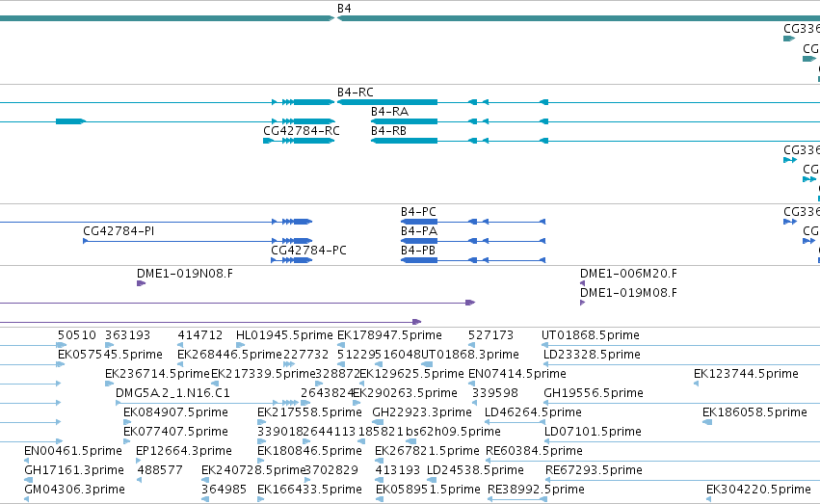Select the B4-PA protein label

pyautogui.click(x=419, y=231)
